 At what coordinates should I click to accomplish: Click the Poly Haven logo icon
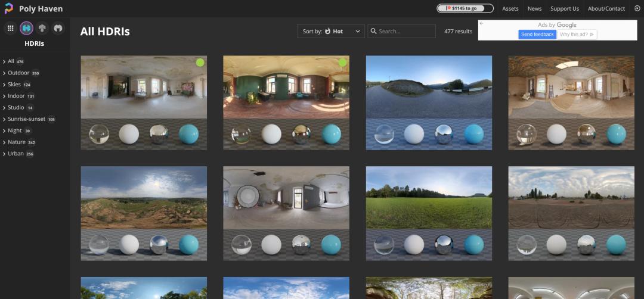8,8
